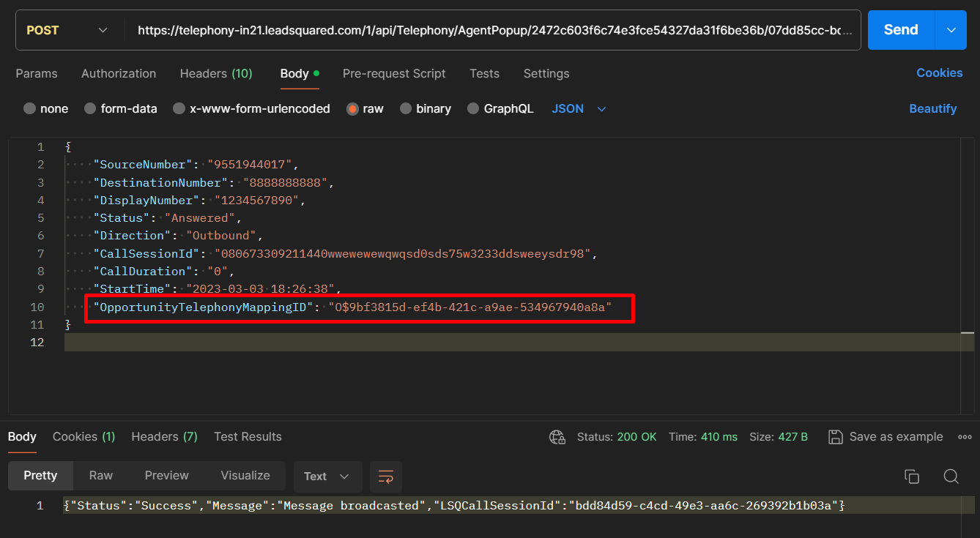Image resolution: width=980 pixels, height=538 pixels.
Task: Click the Save as example icon
Action: point(835,437)
